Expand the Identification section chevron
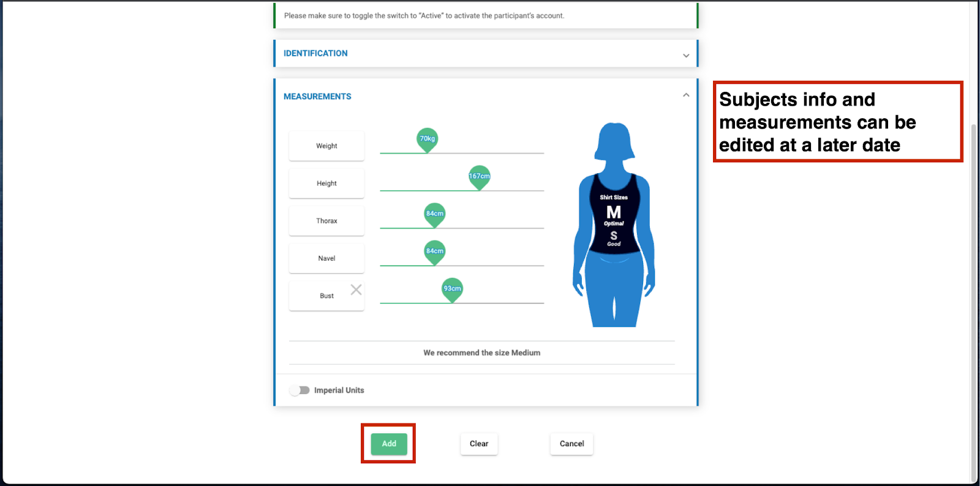The height and width of the screenshot is (486, 980). [x=686, y=56]
